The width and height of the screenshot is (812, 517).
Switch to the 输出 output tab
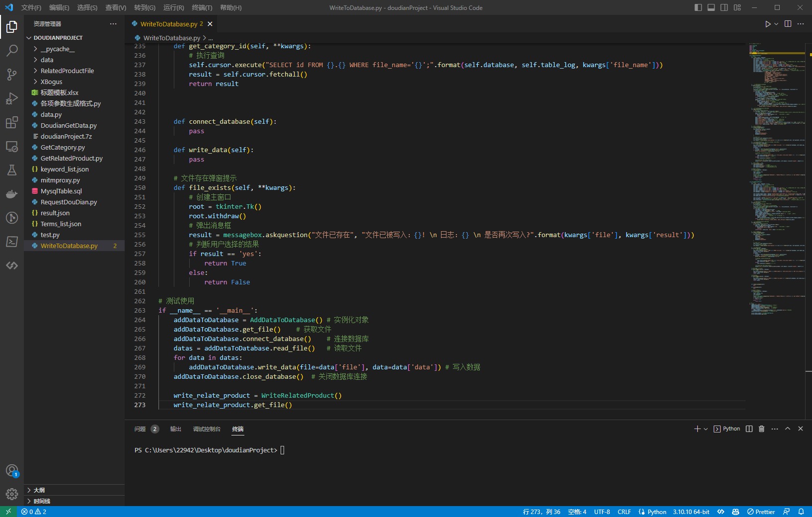176,429
